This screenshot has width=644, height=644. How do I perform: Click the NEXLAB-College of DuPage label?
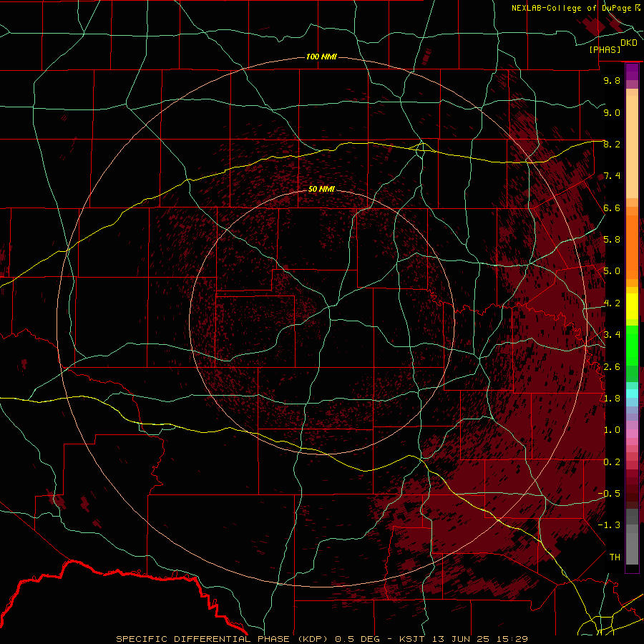pyautogui.click(x=571, y=8)
